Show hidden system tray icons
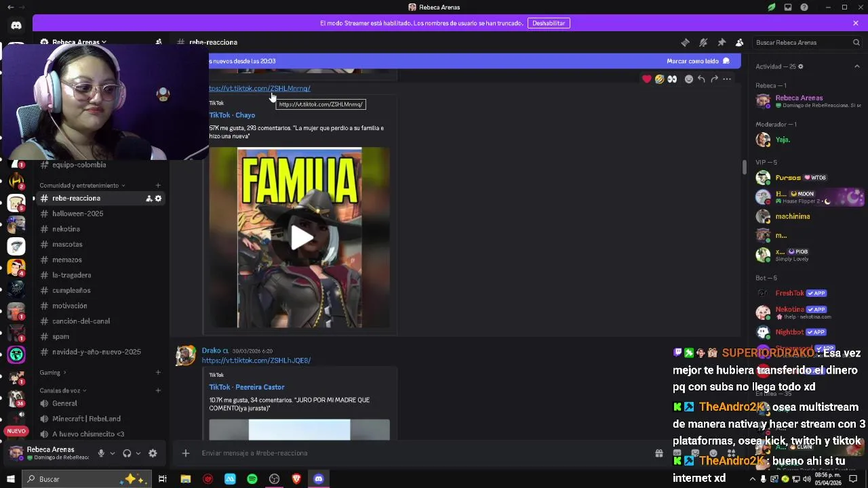The image size is (868, 488). coord(752,479)
